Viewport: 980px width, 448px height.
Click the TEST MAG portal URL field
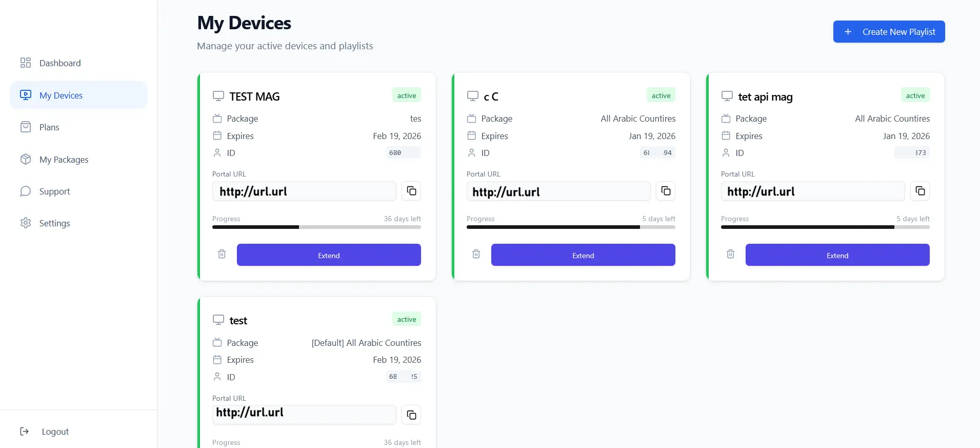[x=304, y=191]
